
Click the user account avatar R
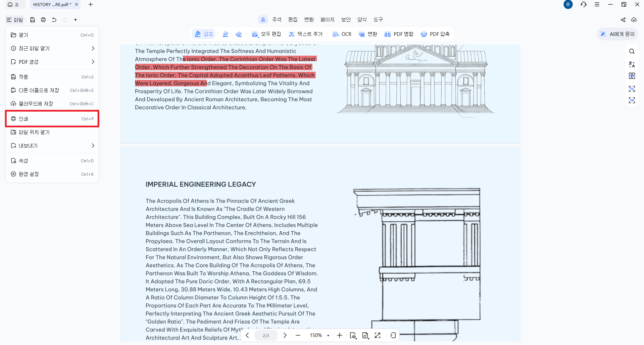568,5
